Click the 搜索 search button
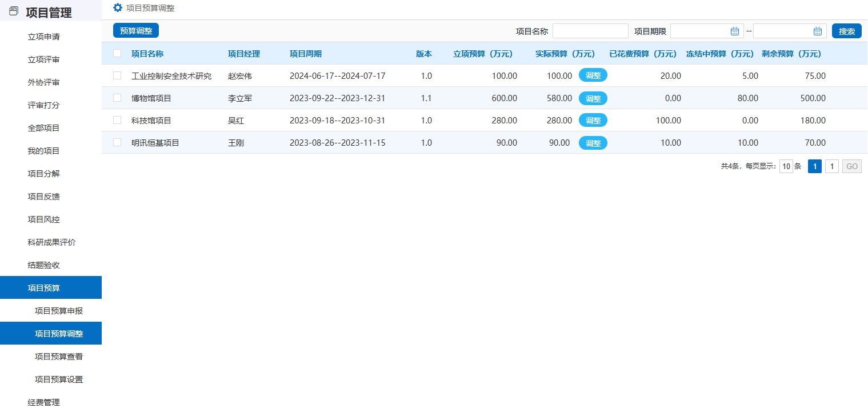The width and height of the screenshot is (868, 412). tap(846, 31)
